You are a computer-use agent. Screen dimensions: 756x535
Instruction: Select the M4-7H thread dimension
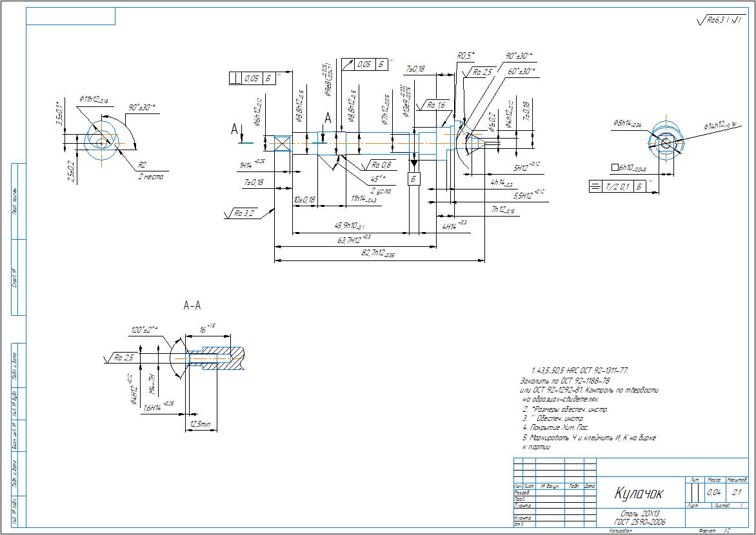[x=153, y=384]
